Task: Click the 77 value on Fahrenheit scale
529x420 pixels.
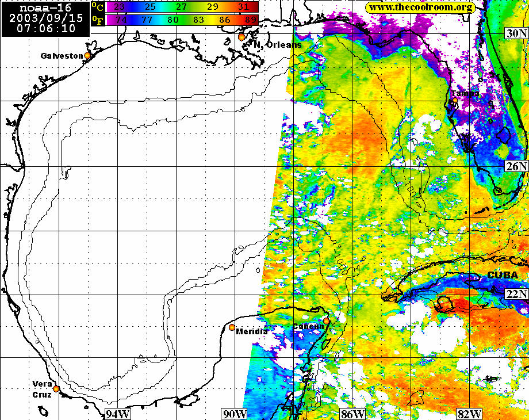Action: pos(147,20)
